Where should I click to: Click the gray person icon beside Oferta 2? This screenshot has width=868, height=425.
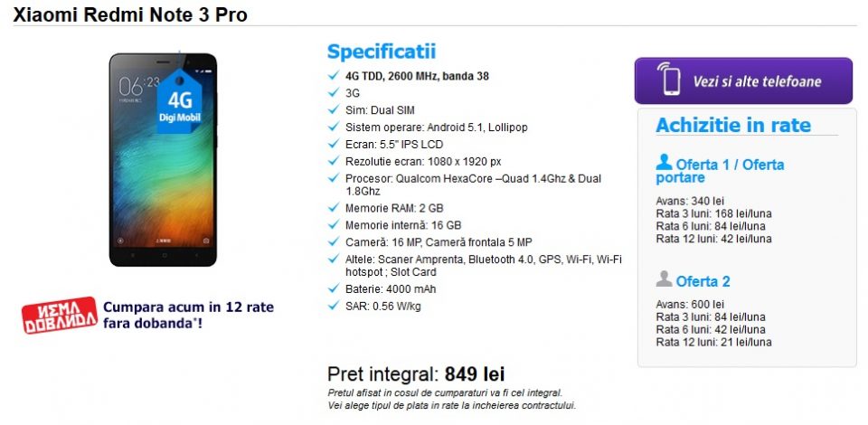(x=665, y=279)
